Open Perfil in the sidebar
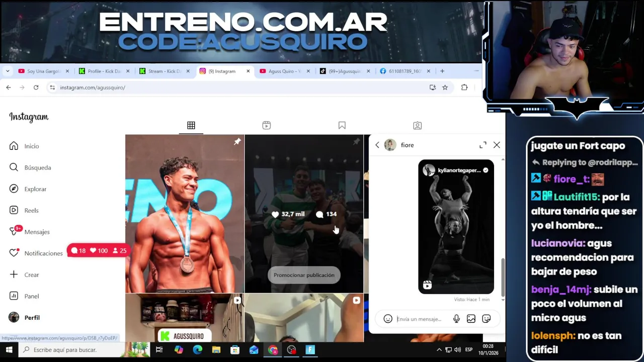This screenshot has height=362, width=644. pos(25,318)
